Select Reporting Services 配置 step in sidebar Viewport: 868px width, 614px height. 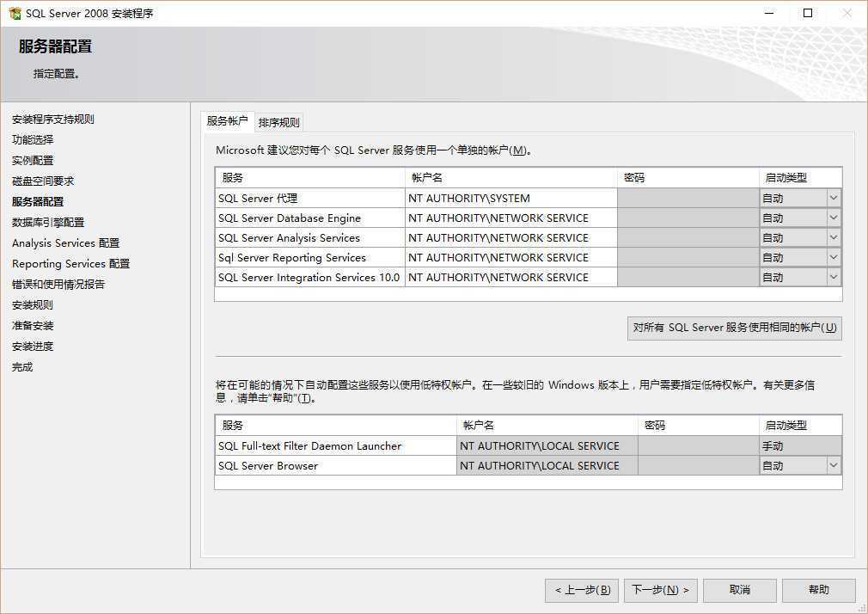(70, 263)
